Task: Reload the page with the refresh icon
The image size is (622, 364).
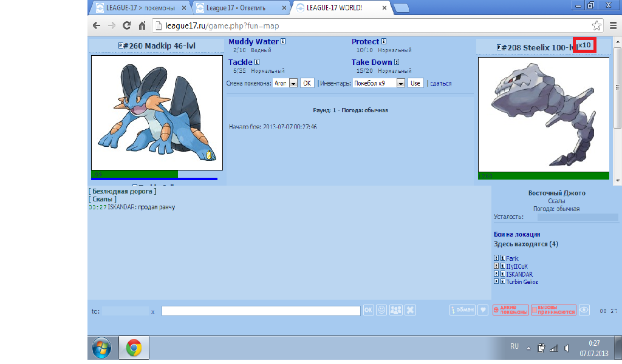Action: [126, 25]
